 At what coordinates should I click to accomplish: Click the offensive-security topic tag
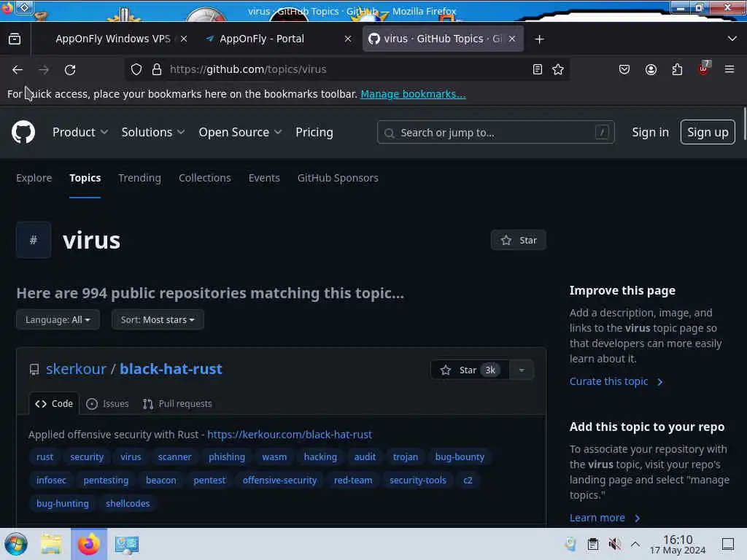pos(279,481)
